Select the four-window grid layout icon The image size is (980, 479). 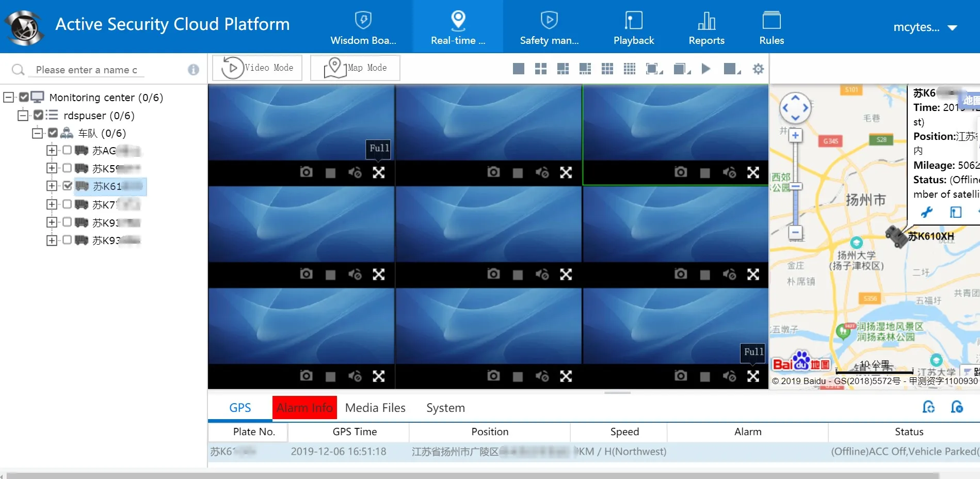point(540,69)
